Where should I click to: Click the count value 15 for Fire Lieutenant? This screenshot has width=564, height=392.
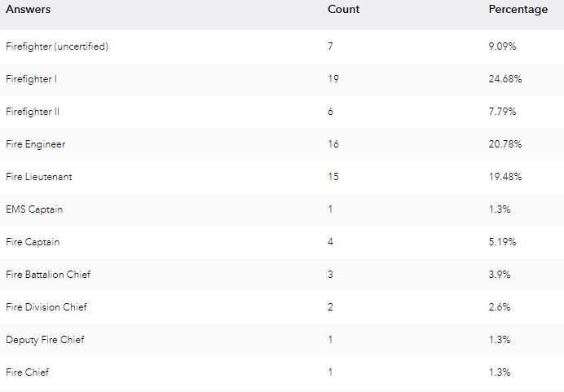click(333, 177)
